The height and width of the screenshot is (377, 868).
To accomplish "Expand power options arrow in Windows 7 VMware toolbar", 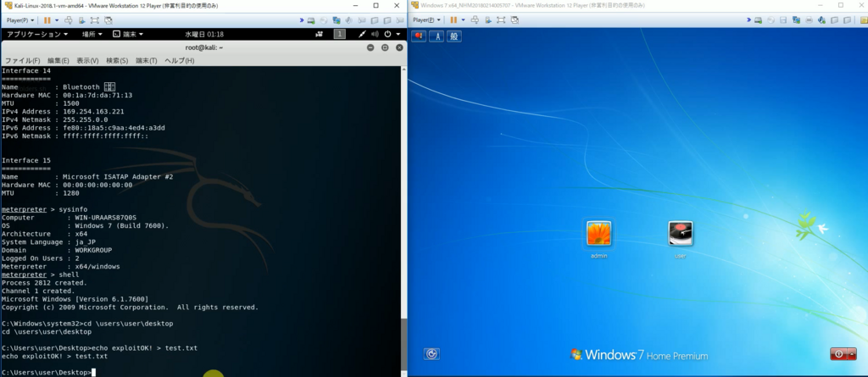I will pos(463,20).
